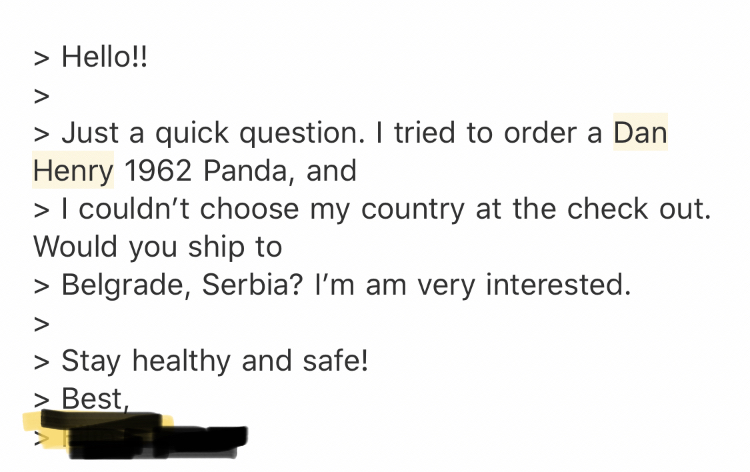Click the empty quote marker below "Hello!!"
750x472 pixels.
pos(41,95)
